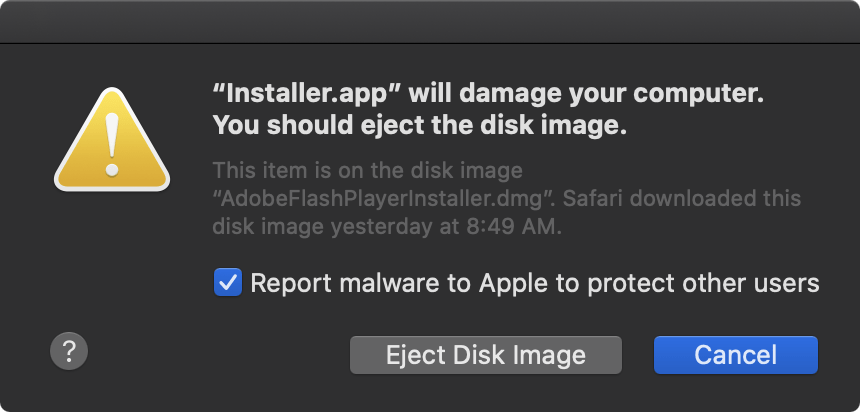The image size is (860, 412).
Task: Click the blue Cancel button
Action: pos(735,354)
